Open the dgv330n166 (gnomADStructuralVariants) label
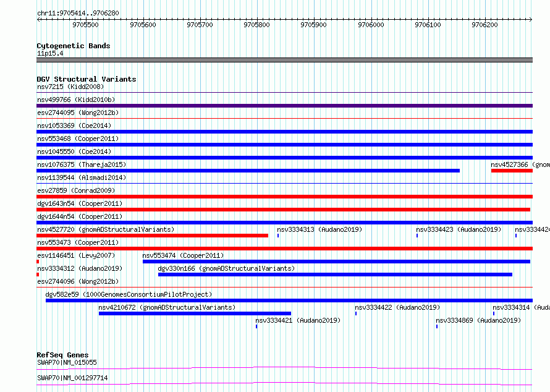 pos(226,268)
